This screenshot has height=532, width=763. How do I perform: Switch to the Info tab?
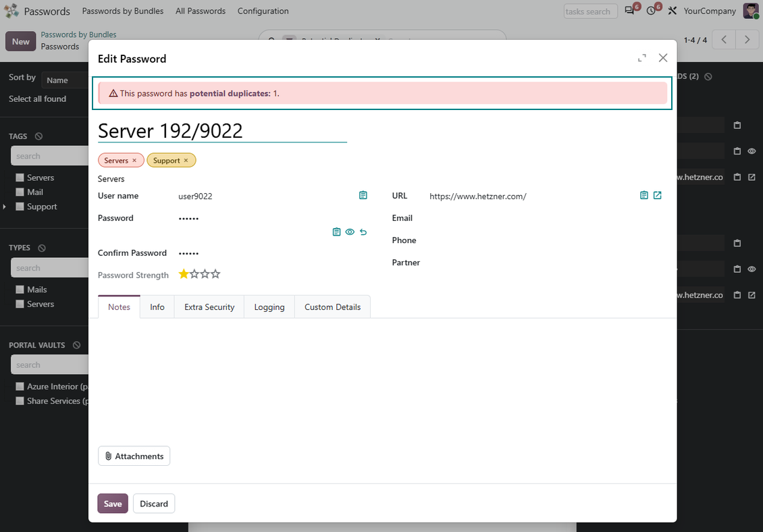[x=157, y=307]
